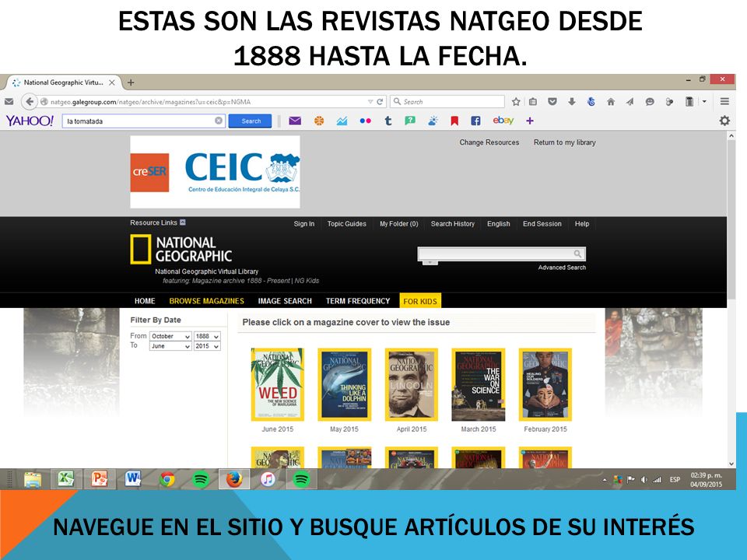Clear the Yahoo search box text
Viewport: 747px width, 560px height.
pyautogui.click(x=218, y=121)
